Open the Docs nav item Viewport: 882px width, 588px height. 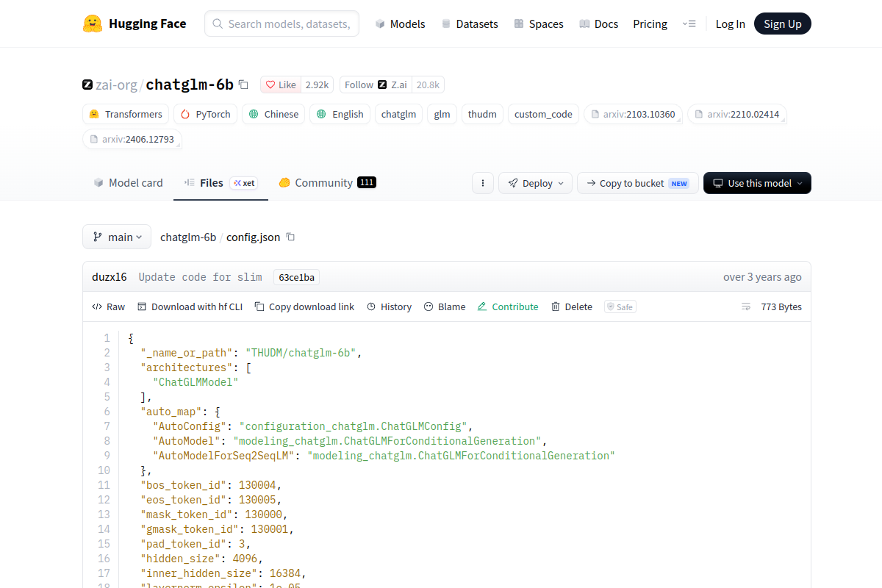(x=598, y=24)
